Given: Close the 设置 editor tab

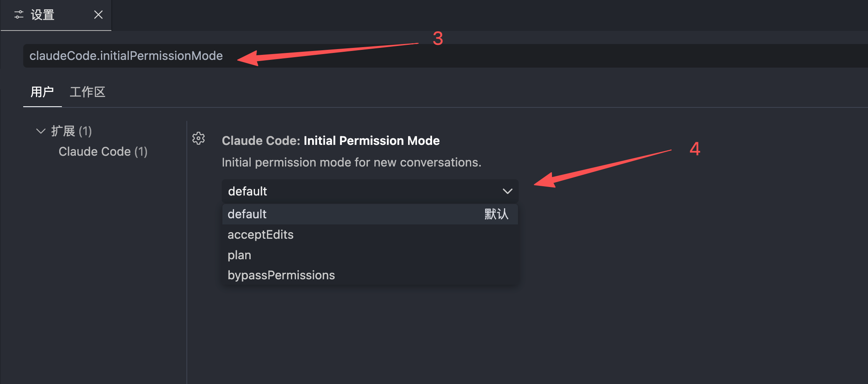Looking at the screenshot, I should [x=98, y=15].
